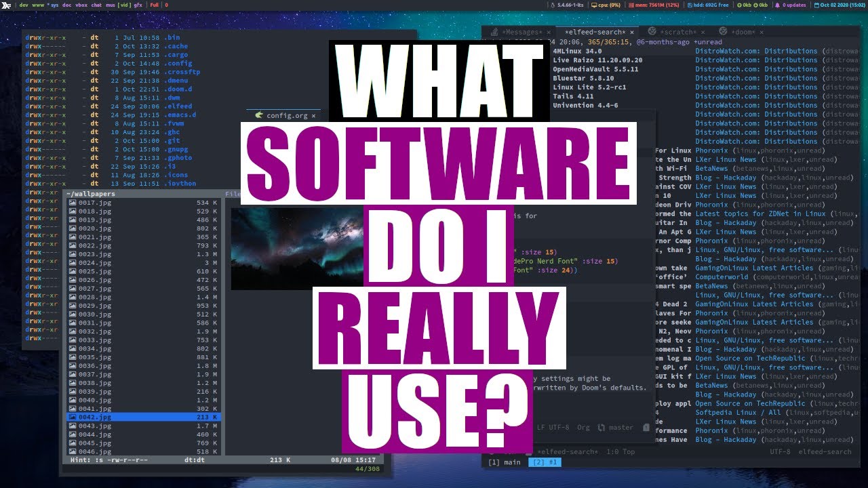Switch to the vbox workspace

tap(82, 5)
